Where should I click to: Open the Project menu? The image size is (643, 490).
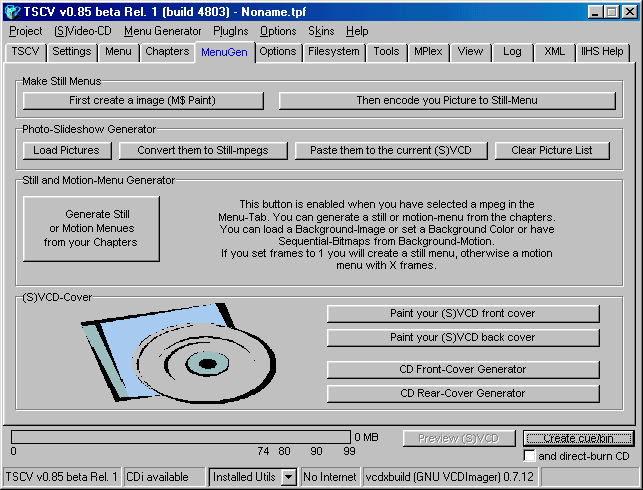26,31
